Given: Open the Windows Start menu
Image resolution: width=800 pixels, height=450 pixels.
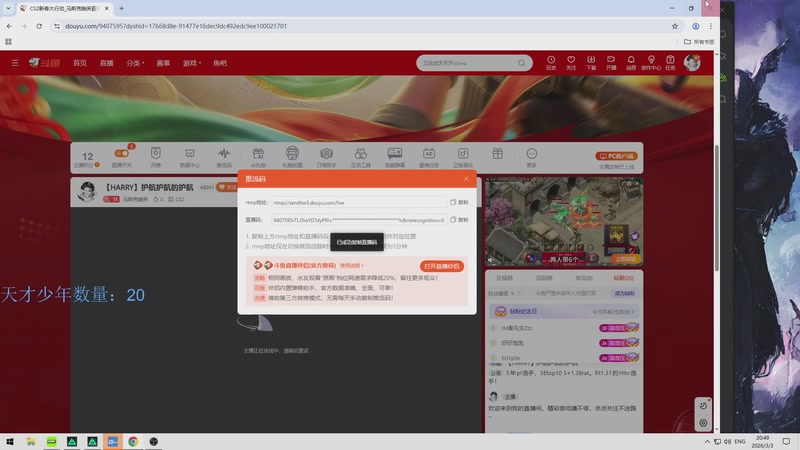Looking at the screenshot, I should [x=10, y=441].
